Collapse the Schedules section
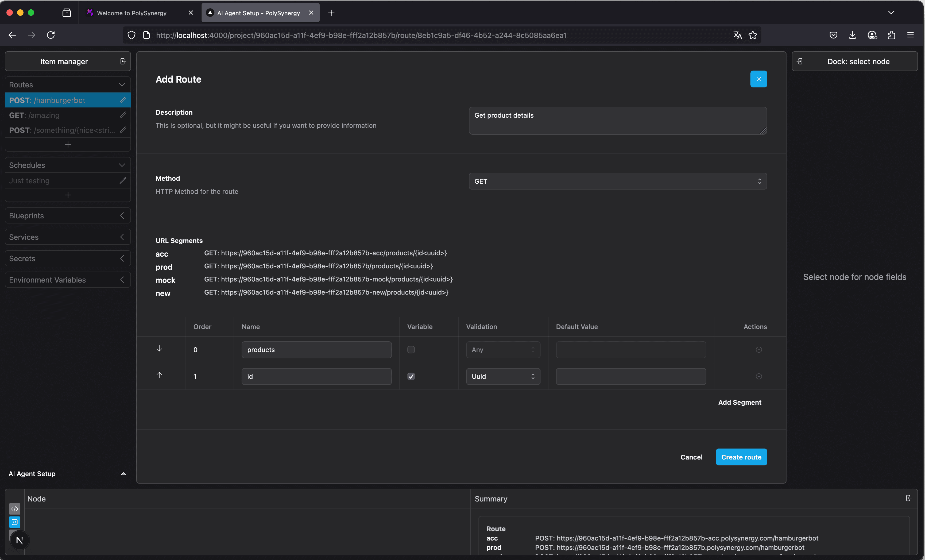925x560 pixels. pos(122,165)
